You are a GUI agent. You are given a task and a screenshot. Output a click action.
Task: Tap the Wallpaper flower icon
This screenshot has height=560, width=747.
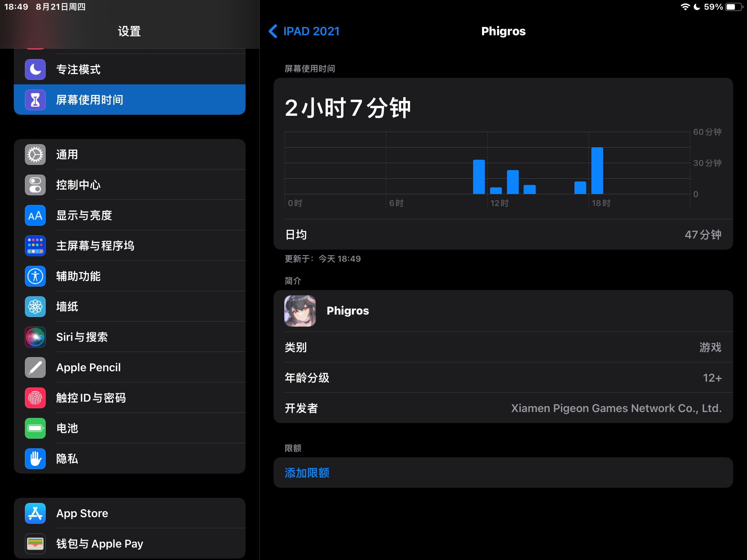point(35,307)
